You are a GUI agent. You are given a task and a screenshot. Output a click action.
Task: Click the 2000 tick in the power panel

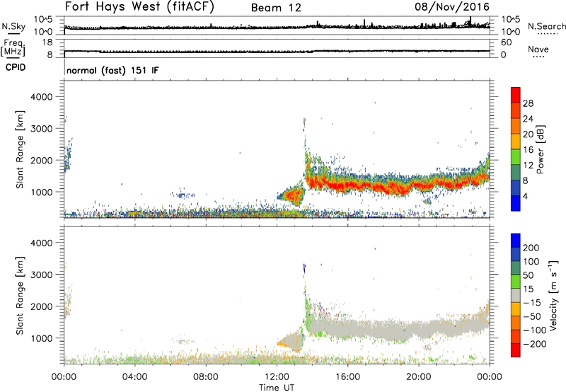pyautogui.click(x=41, y=160)
